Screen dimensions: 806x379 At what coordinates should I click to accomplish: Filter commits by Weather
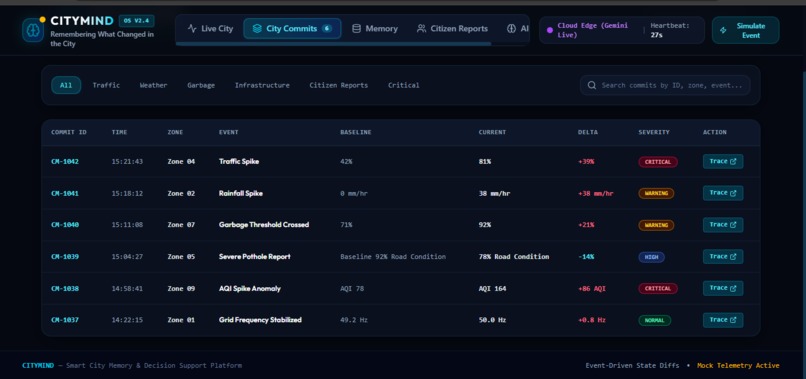[153, 85]
